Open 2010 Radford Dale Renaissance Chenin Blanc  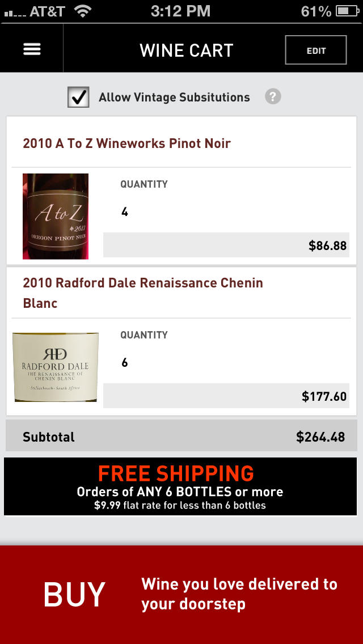143,293
